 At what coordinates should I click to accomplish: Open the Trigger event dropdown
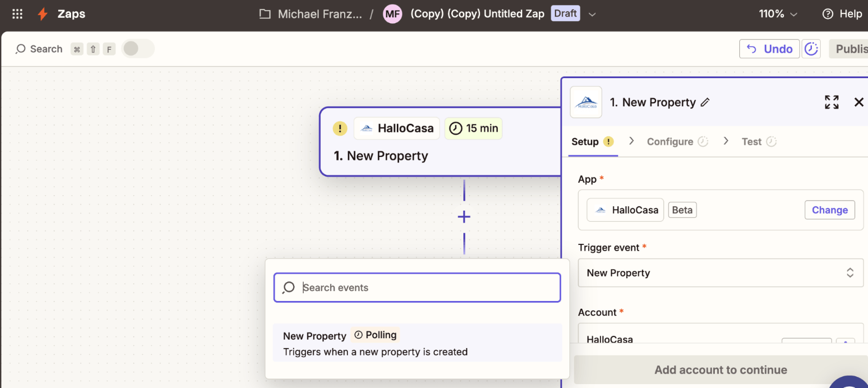coord(720,273)
